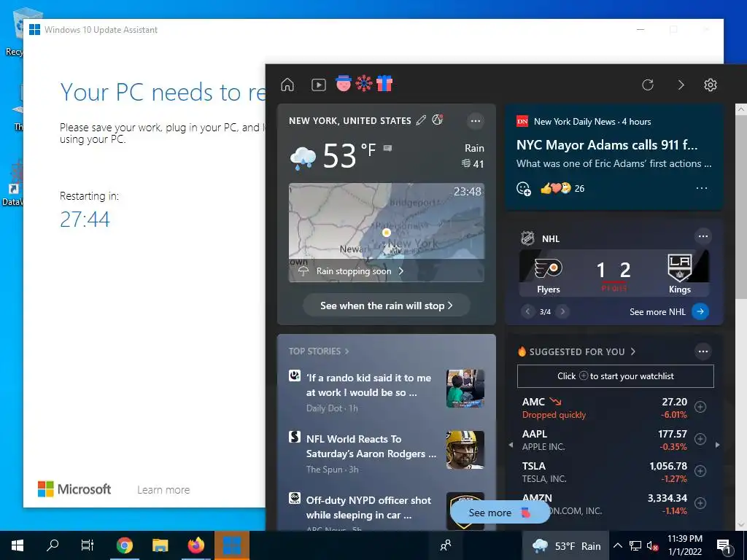Click weather alert globe icon beside location

tap(438, 120)
